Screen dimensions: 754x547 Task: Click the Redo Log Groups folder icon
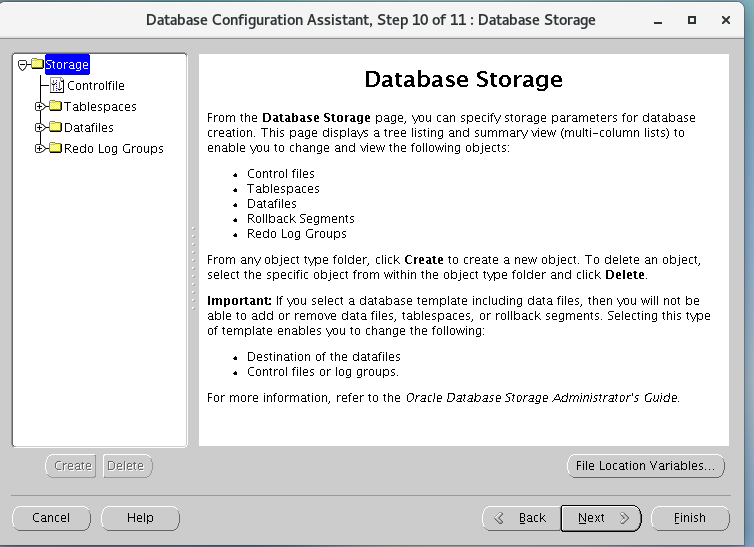(x=55, y=149)
